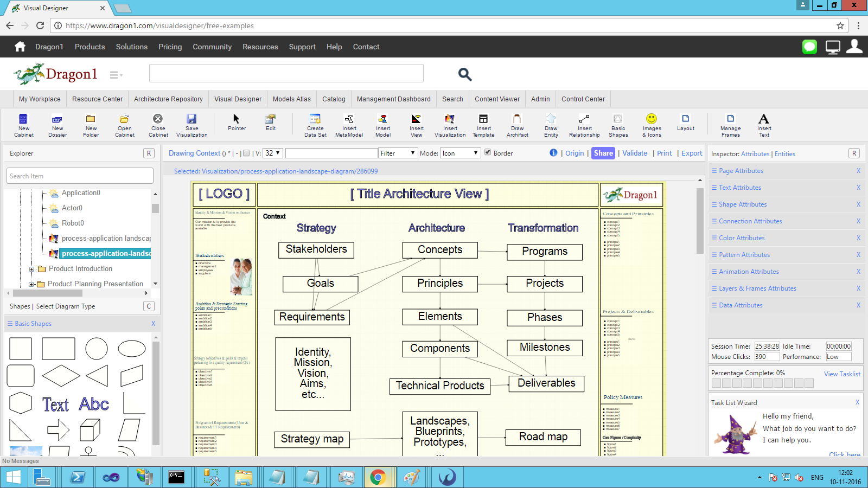Open PowerShell from the taskbar
The height and width of the screenshot is (488, 868).
78,478
